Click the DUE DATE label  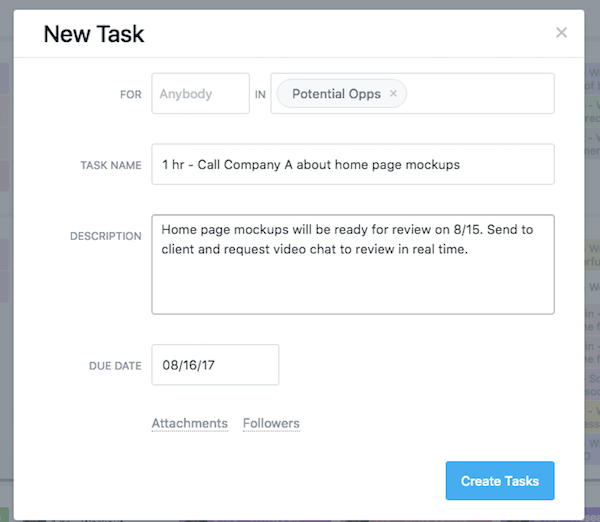coord(115,366)
